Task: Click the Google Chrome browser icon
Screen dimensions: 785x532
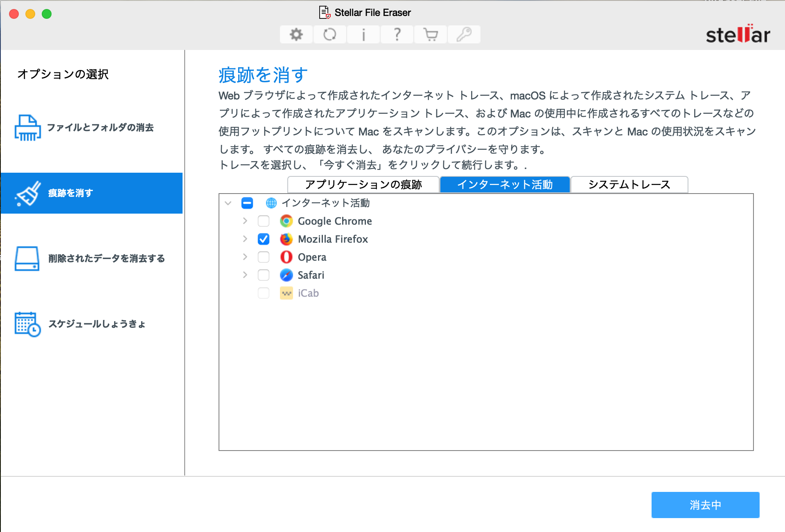Action: click(286, 221)
